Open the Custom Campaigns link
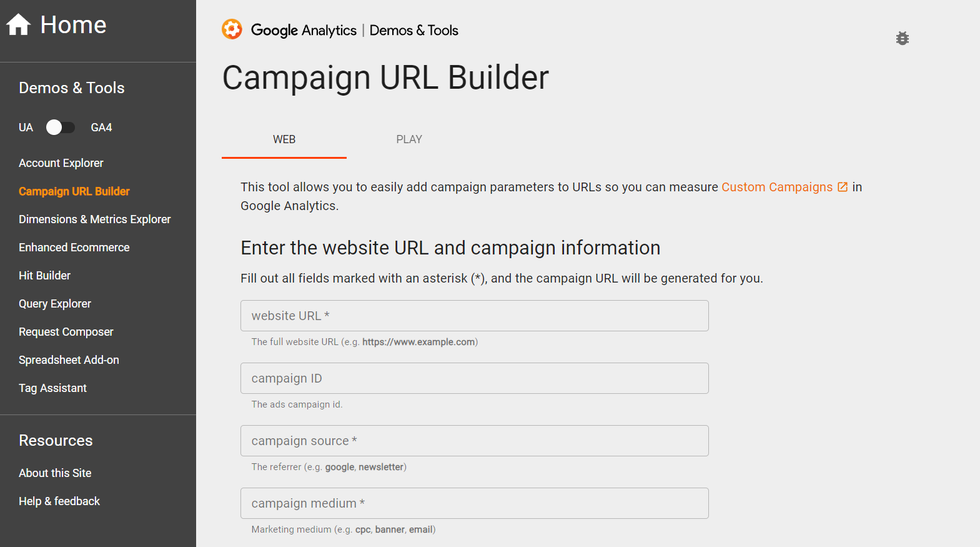This screenshot has height=547, width=980. [x=776, y=186]
